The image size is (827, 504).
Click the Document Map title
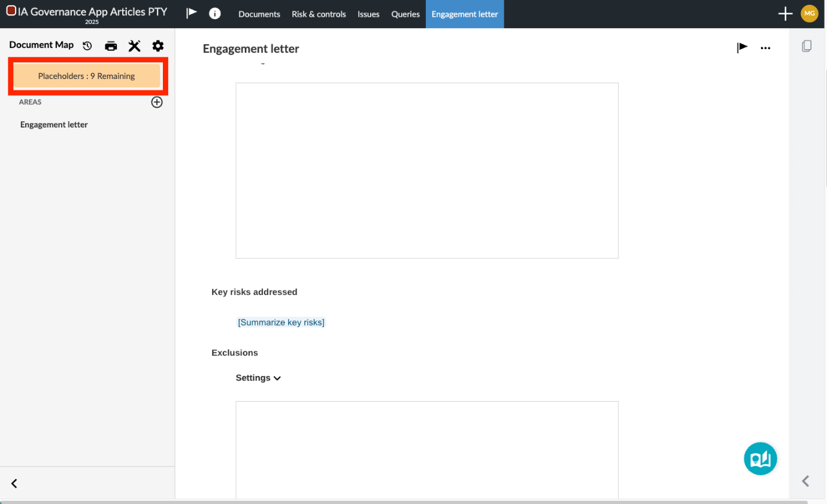[x=41, y=45]
